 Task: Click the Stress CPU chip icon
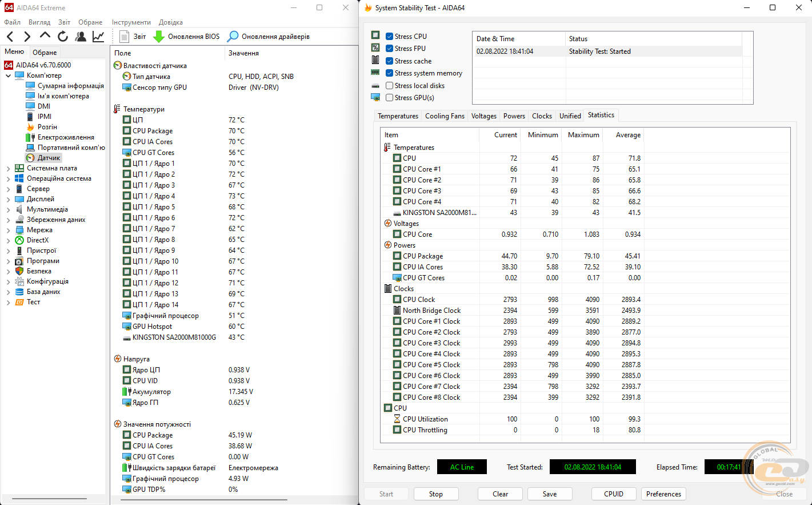[375, 35]
